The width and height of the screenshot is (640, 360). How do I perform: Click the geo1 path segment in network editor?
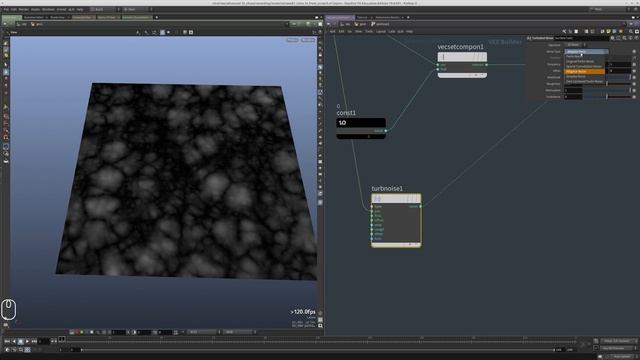pos(360,24)
